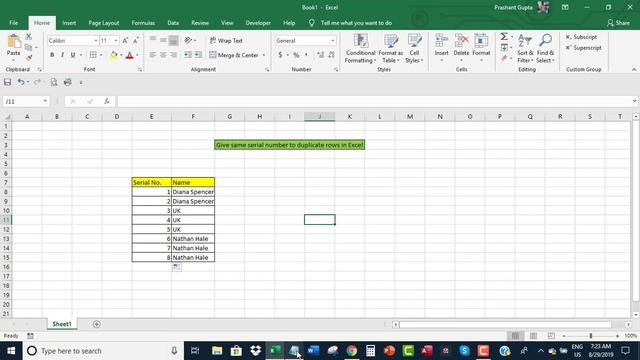
Task: Toggle Underline formatting
Action: [73, 55]
